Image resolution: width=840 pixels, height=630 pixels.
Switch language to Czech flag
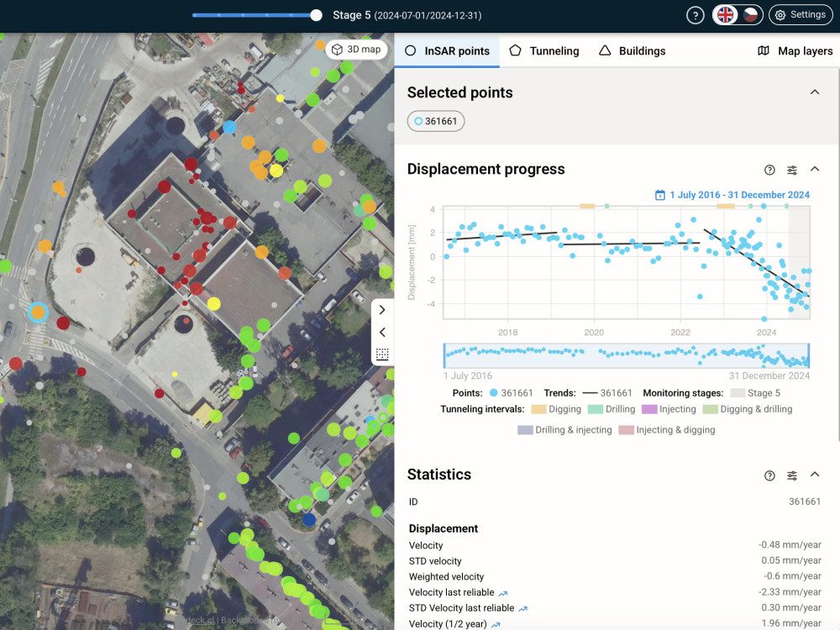tap(750, 15)
